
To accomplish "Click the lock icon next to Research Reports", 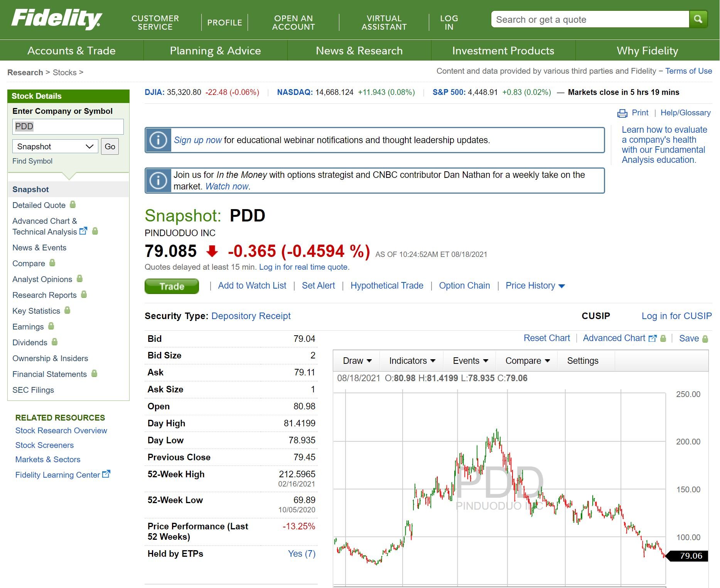I will coord(84,294).
